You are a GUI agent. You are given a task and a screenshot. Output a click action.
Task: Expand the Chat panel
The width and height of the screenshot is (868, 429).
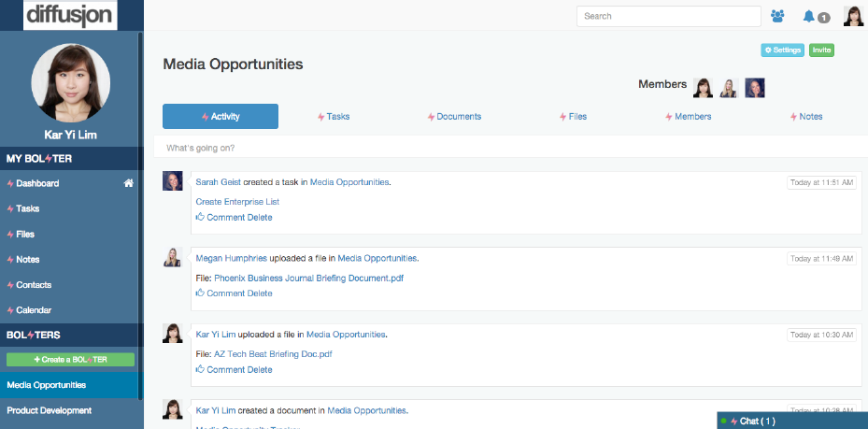[x=791, y=421]
